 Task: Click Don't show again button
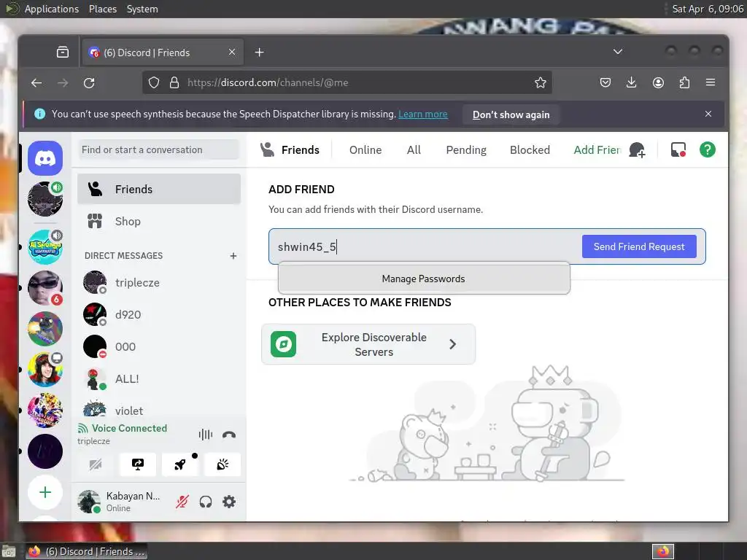tap(511, 114)
